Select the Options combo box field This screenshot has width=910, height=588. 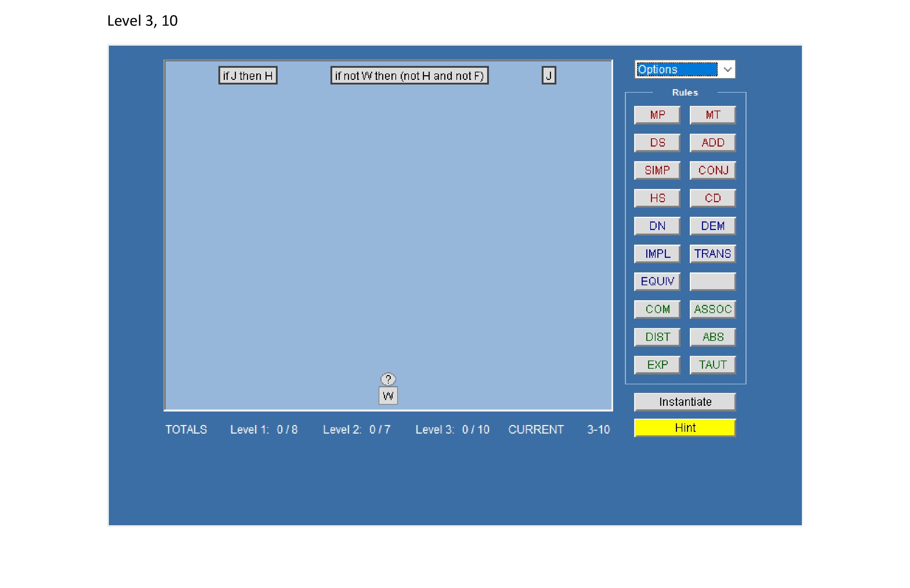677,70
